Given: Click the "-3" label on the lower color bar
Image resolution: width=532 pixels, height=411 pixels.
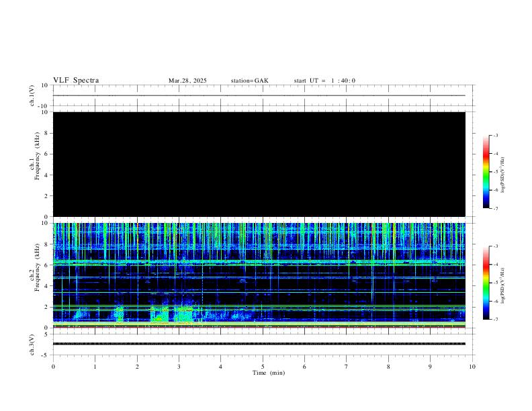Looking at the screenshot, I should click(x=496, y=246).
